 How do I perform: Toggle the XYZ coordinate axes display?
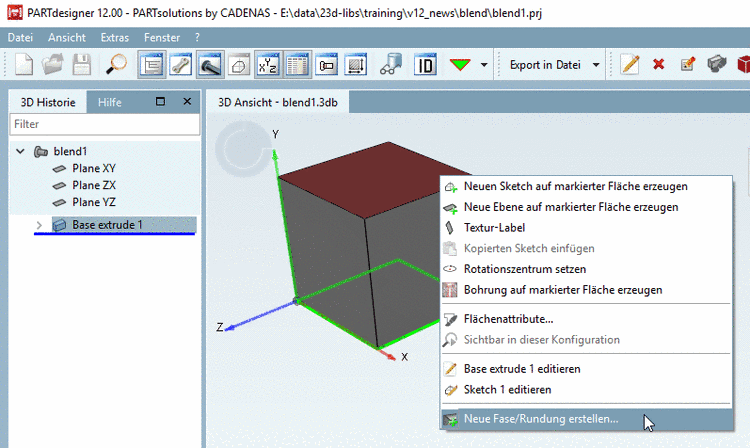coord(268,64)
